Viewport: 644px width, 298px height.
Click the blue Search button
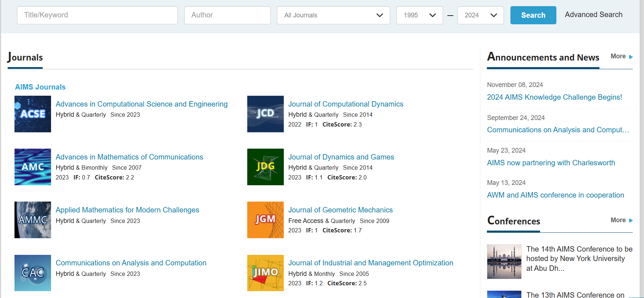(533, 15)
